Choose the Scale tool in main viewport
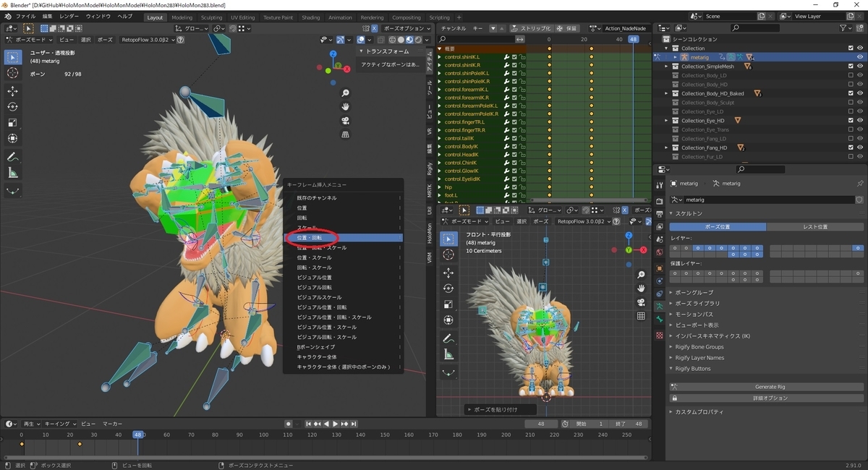This screenshot has height=470, width=868. (x=13, y=123)
